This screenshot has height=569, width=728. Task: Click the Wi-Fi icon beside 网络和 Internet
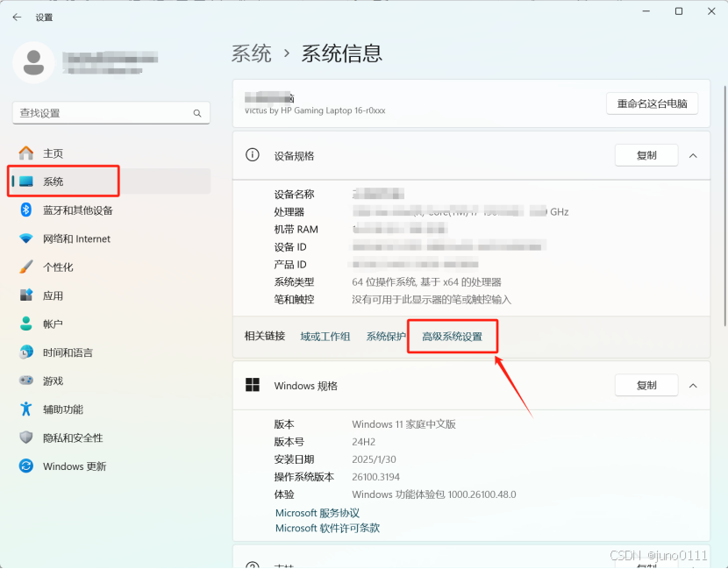coord(26,238)
